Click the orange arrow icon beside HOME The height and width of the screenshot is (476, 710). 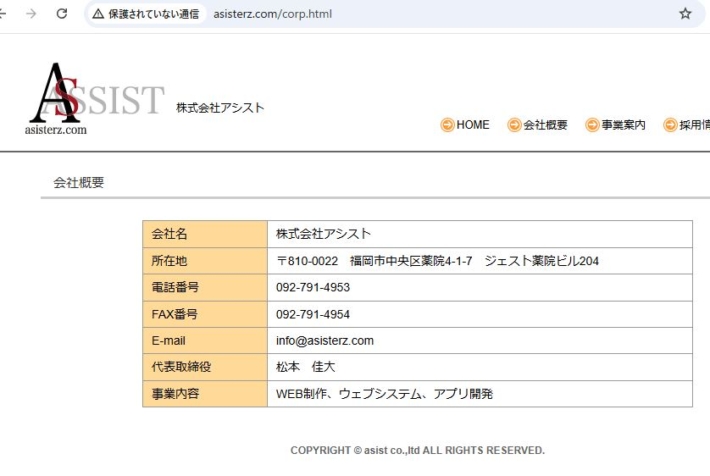(447, 125)
